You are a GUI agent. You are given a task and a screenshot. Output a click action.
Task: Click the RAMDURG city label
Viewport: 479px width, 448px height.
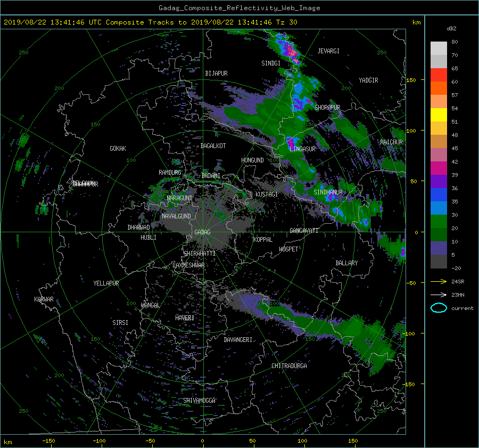click(170, 173)
